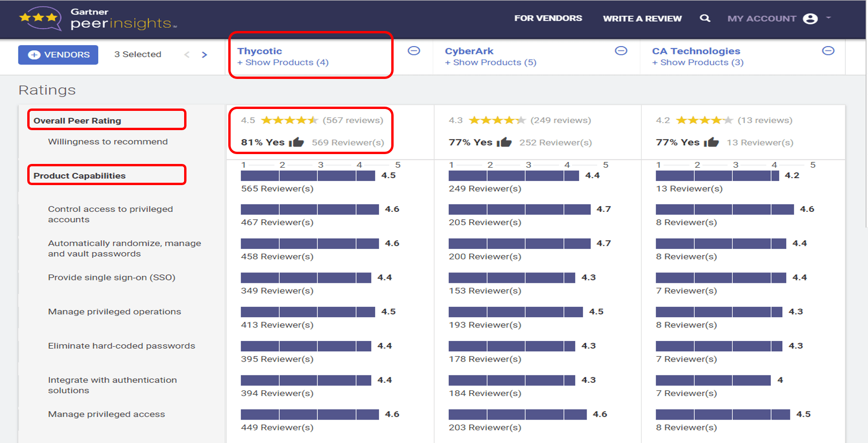Click 569 Reviewer(s) text
The width and height of the screenshot is (868, 443).
tap(348, 142)
